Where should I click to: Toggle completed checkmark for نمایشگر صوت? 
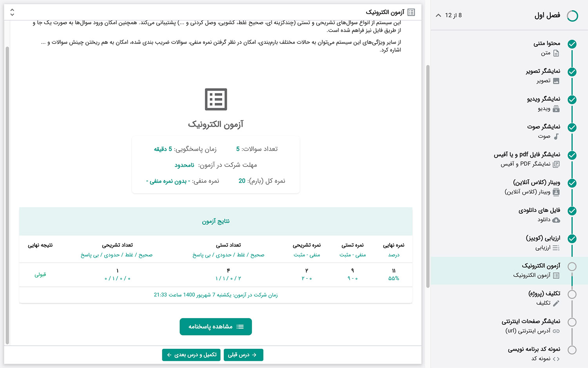pos(572,128)
